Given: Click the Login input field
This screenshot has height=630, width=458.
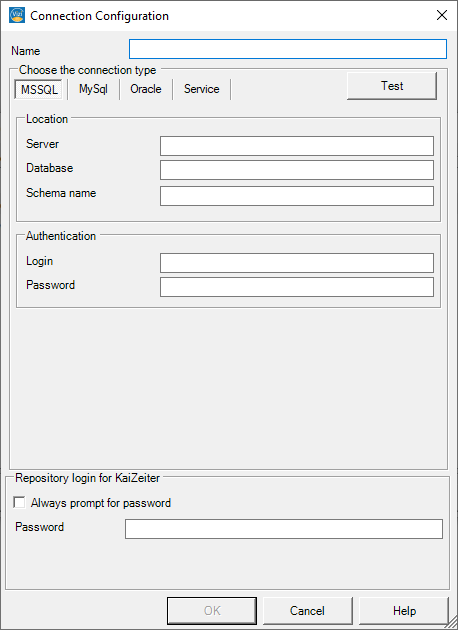Looking at the screenshot, I should pos(297,263).
